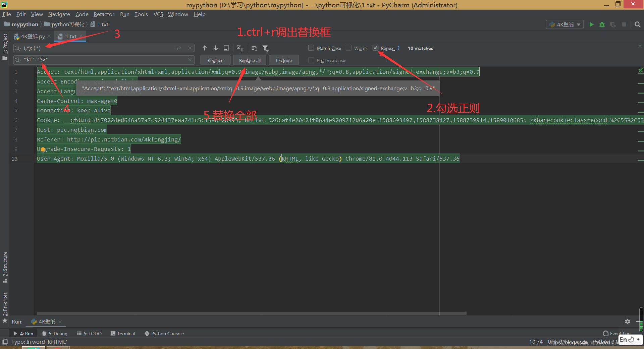This screenshot has width=644, height=349.
Task: Run with coverage icon
Action: pyautogui.click(x=613, y=24)
